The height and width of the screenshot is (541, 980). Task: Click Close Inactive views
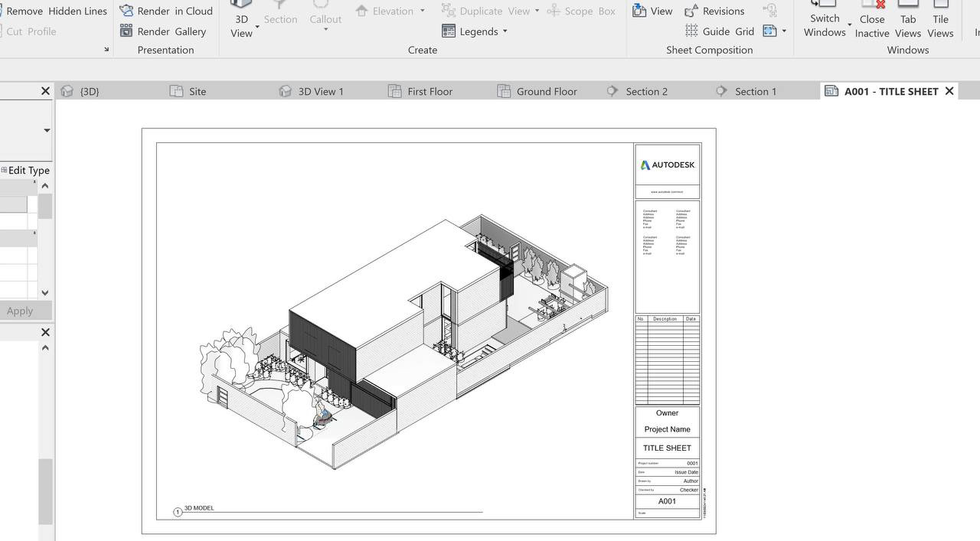(x=872, y=19)
